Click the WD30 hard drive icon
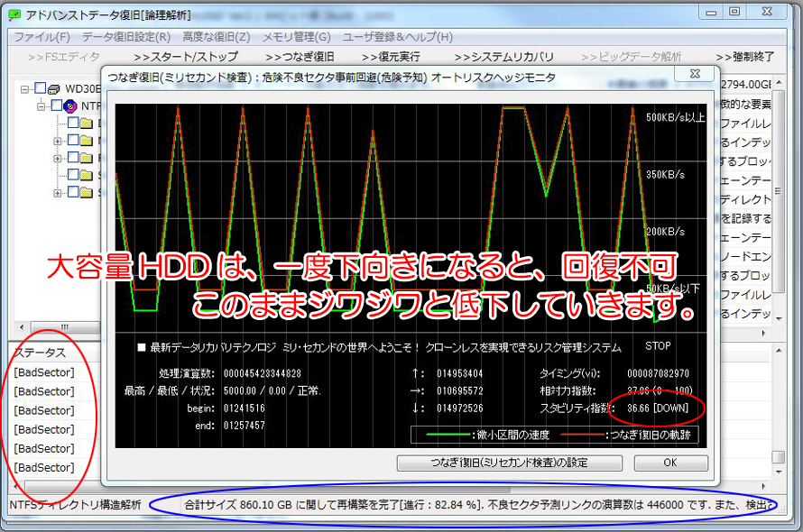The width and height of the screenshot is (803, 532). tap(54, 89)
